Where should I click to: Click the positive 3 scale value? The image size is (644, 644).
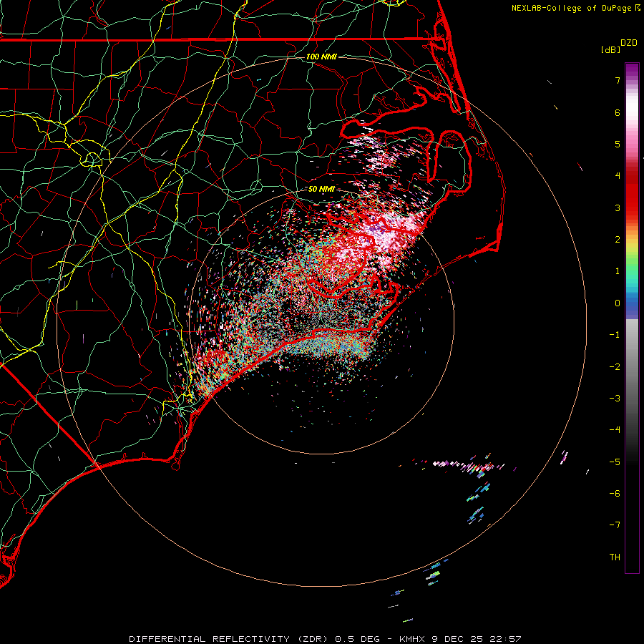coord(618,208)
